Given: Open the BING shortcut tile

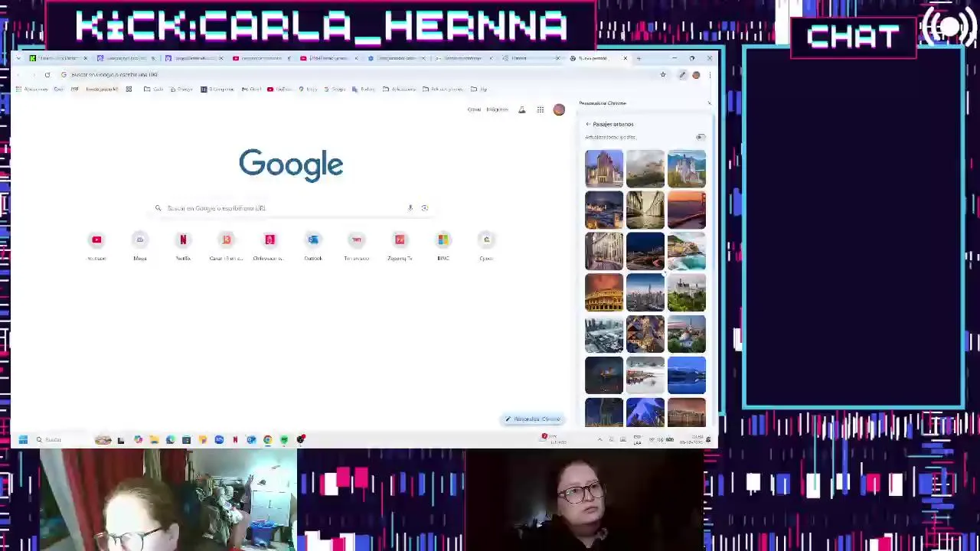Looking at the screenshot, I should 443,246.
